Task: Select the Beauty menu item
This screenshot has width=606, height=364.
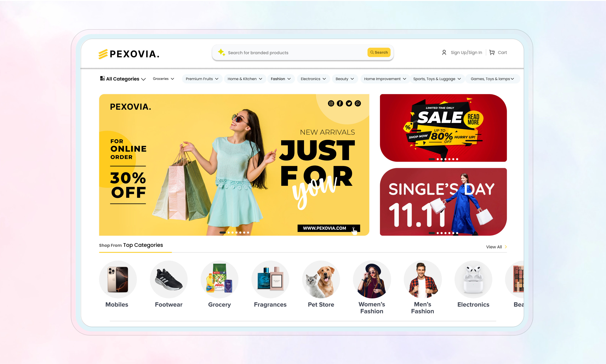Action: pyautogui.click(x=345, y=79)
